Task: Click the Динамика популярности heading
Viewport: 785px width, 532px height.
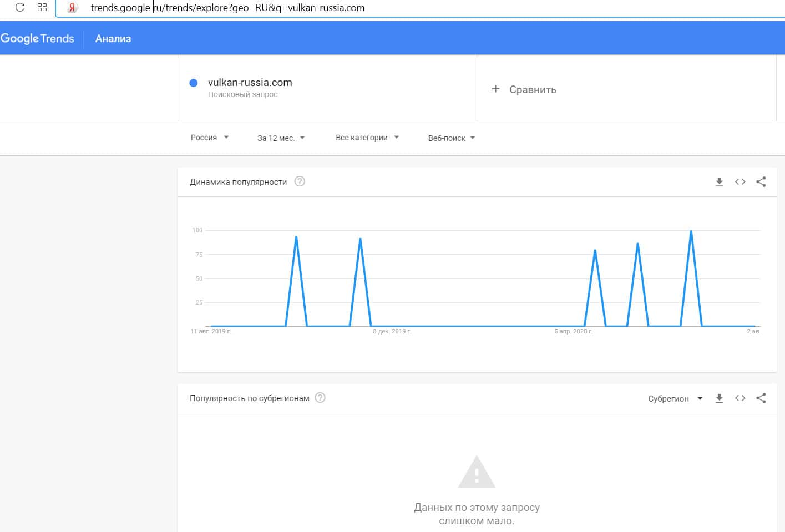Action: tap(239, 182)
